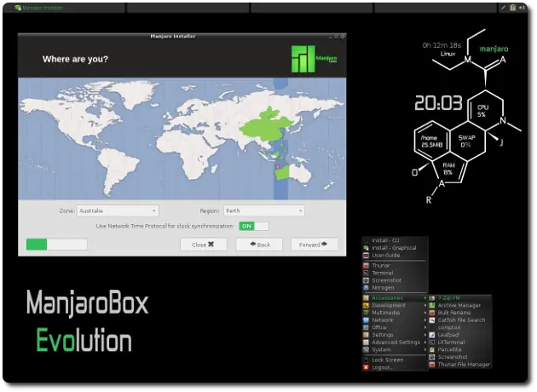Expand the Multimedia submenu
The image size is (537, 392).
pyautogui.click(x=395, y=313)
